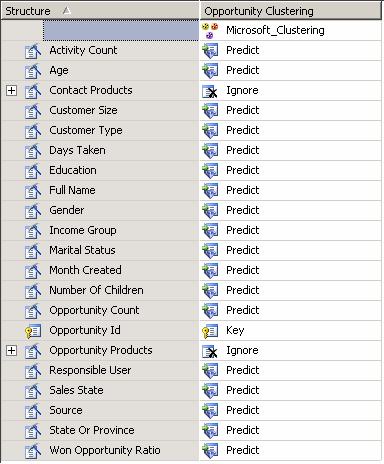The image size is (384, 464).
Task: Select the highlighted empty structure cell
Action: tap(121, 30)
